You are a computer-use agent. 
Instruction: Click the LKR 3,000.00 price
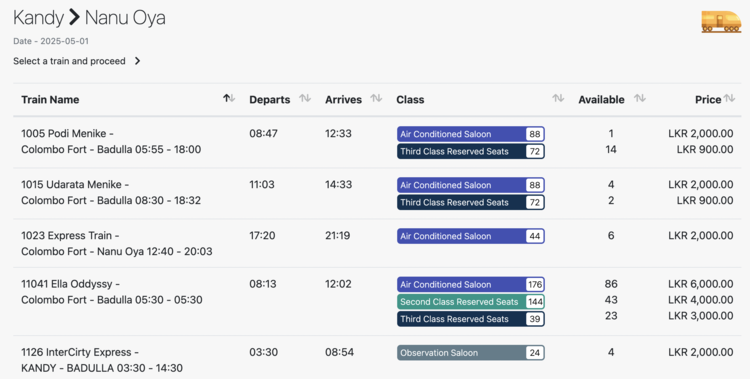(701, 316)
